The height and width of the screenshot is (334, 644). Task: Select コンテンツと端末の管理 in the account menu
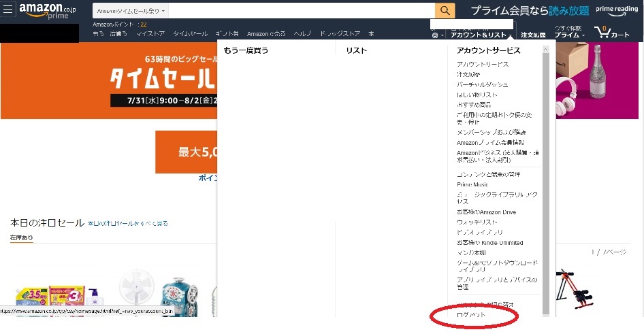488,174
